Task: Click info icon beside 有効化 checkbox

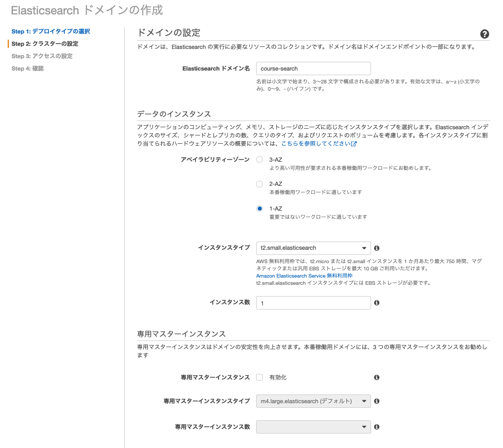Action: (377, 377)
